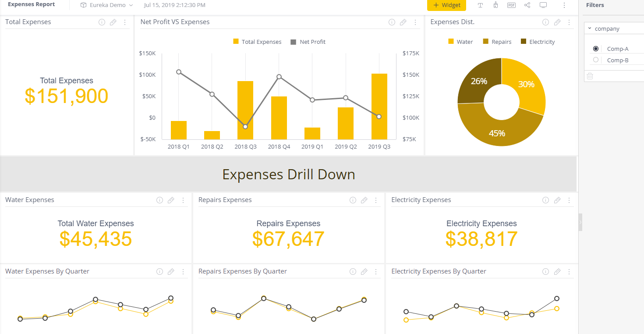This screenshot has height=334, width=644.
Task: Delete the filter using the trash icon
Action: (590, 76)
